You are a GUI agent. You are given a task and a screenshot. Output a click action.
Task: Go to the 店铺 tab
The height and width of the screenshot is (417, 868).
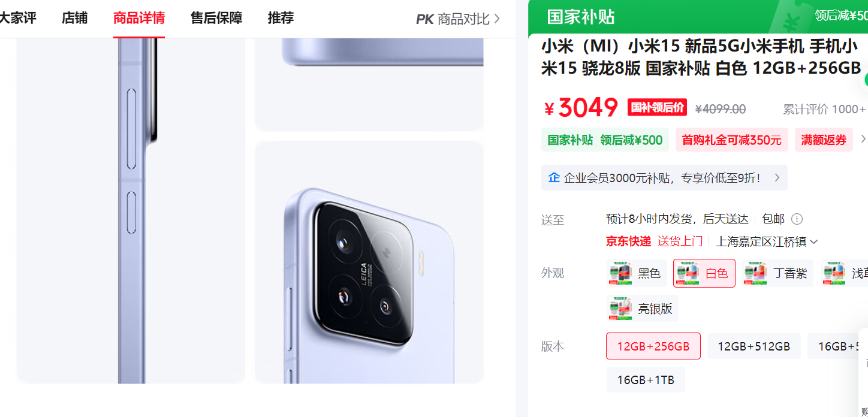[74, 18]
